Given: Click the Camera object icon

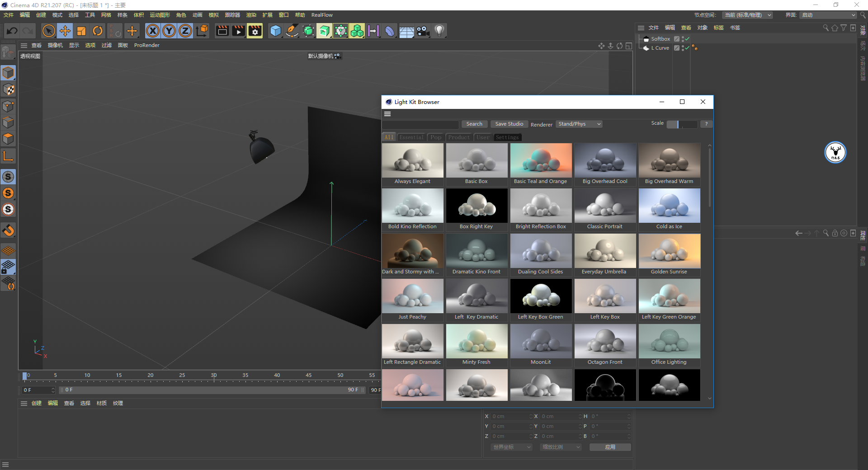Looking at the screenshot, I should (423, 31).
